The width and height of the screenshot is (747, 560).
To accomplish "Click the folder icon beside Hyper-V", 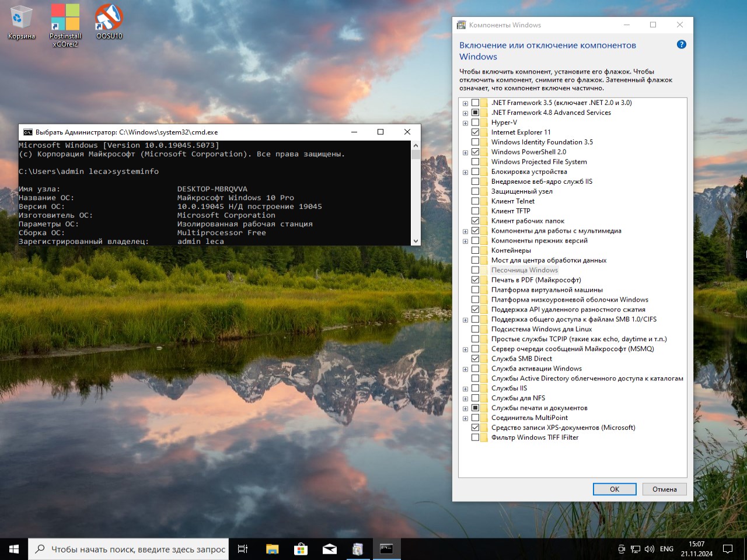I will pyautogui.click(x=484, y=123).
